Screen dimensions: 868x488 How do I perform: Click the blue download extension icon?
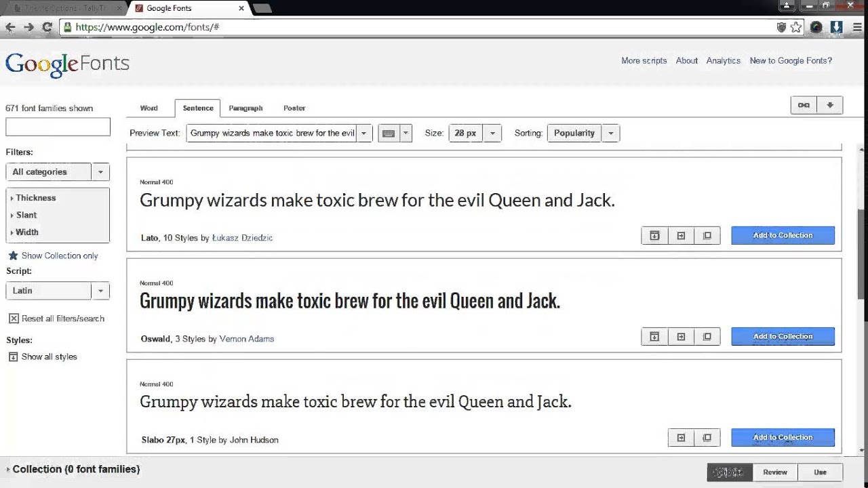pyautogui.click(x=837, y=27)
